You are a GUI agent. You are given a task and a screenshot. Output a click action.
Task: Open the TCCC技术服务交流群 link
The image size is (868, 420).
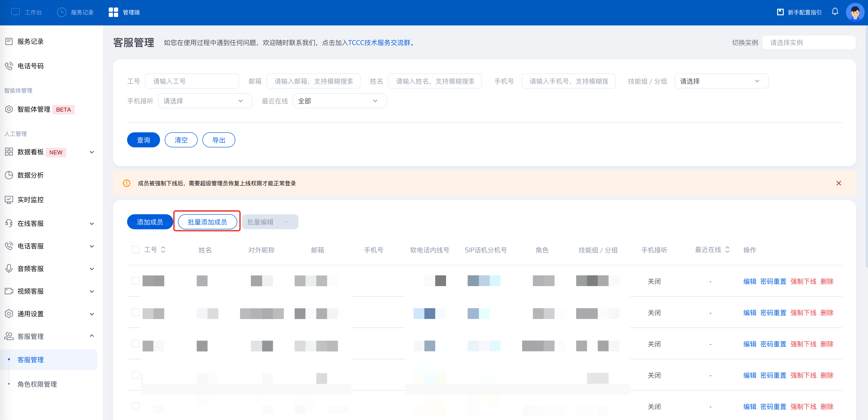coord(379,43)
